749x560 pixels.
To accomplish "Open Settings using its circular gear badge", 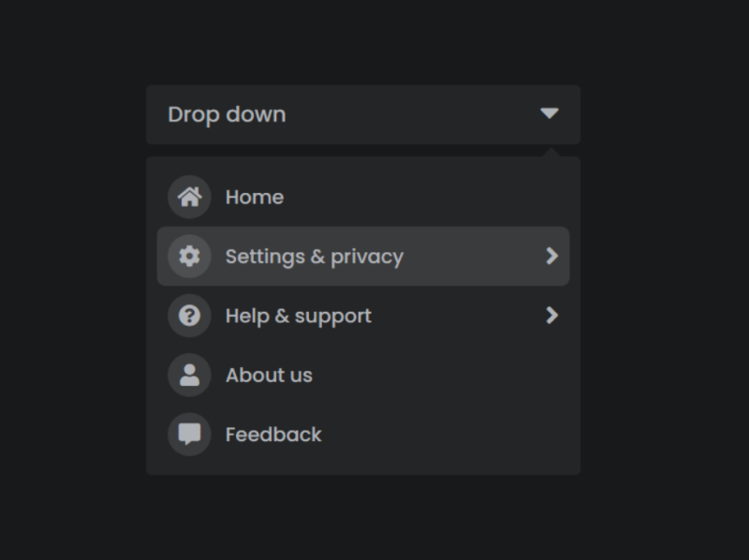I will [190, 256].
